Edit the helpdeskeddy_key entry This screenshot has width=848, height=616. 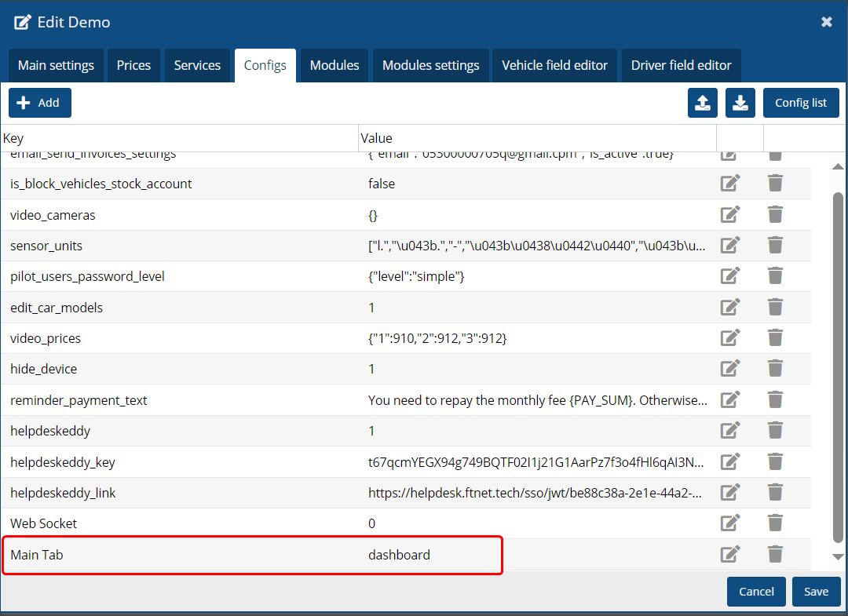coord(730,462)
